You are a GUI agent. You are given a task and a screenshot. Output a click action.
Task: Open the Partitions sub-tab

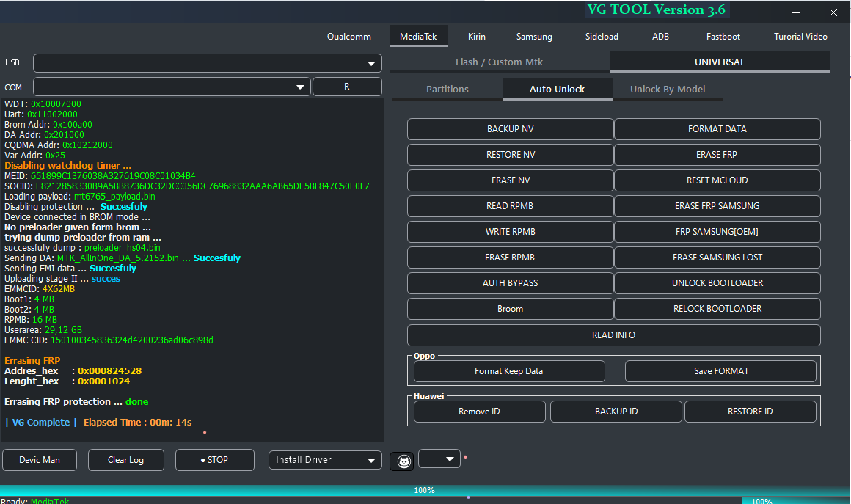447,90
